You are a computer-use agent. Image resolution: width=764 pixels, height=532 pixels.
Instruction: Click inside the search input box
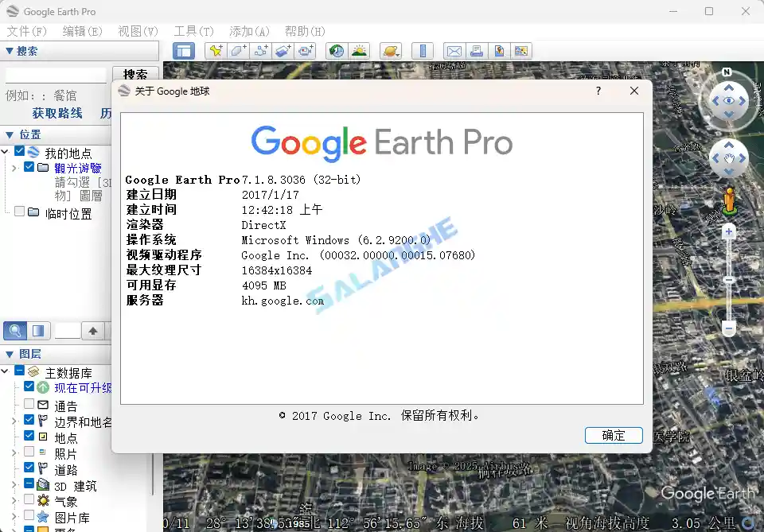(56, 72)
